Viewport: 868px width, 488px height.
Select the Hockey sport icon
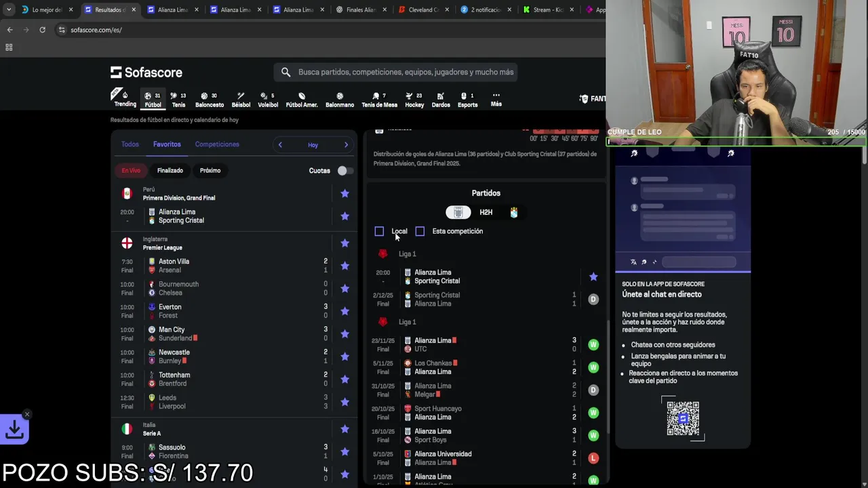(414, 99)
